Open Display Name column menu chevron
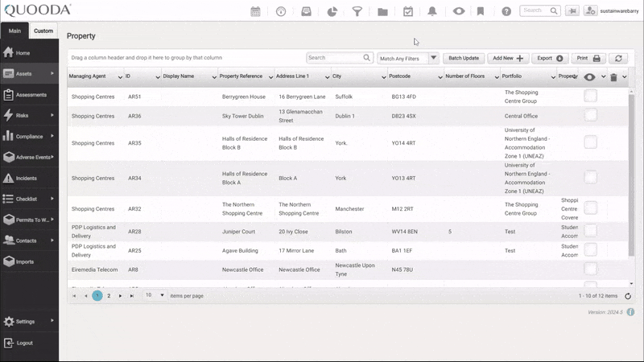The height and width of the screenshot is (362, 644). coord(214,77)
